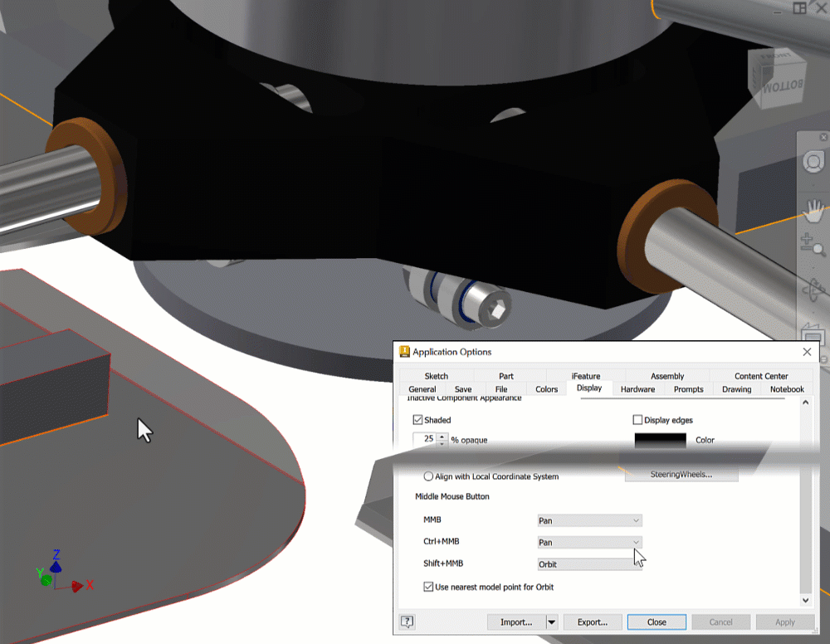Expand the Import button dropdown arrow

pos(552,622)
